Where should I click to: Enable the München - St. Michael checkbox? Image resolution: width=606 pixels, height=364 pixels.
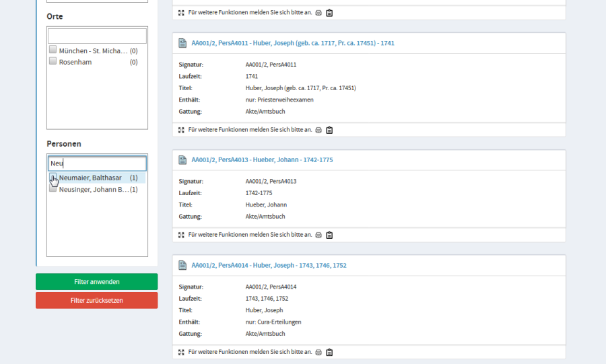tap(53, 50)
